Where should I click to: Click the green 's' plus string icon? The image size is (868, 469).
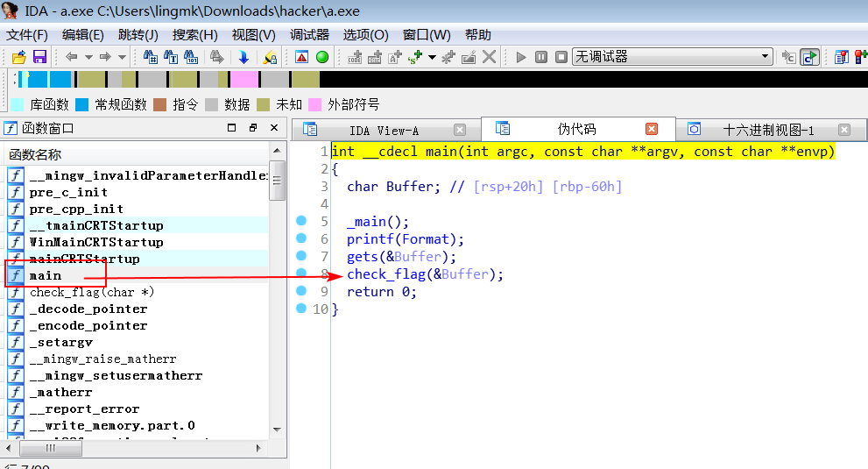pos(415,57)
